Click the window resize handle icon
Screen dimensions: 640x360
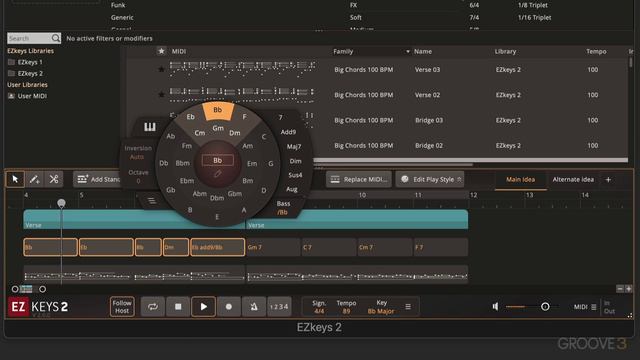click(x=630, y=316)
